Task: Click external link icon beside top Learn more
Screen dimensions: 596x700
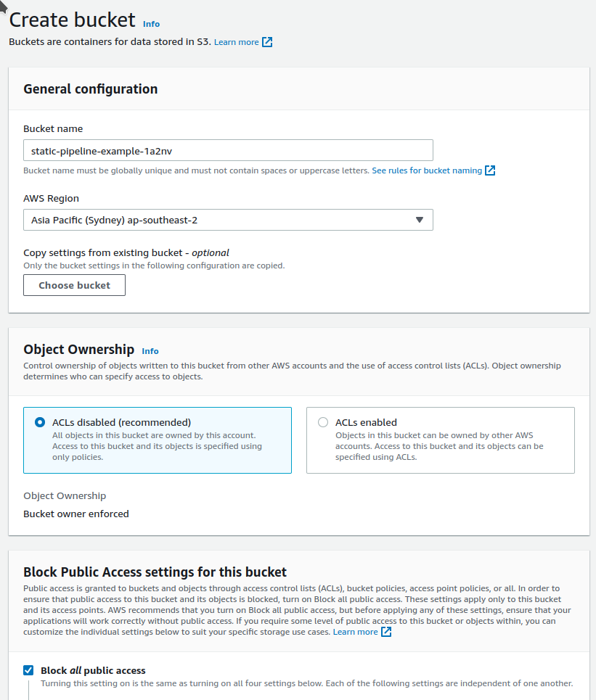Action: pyautogui.click(x=267, y=42)
